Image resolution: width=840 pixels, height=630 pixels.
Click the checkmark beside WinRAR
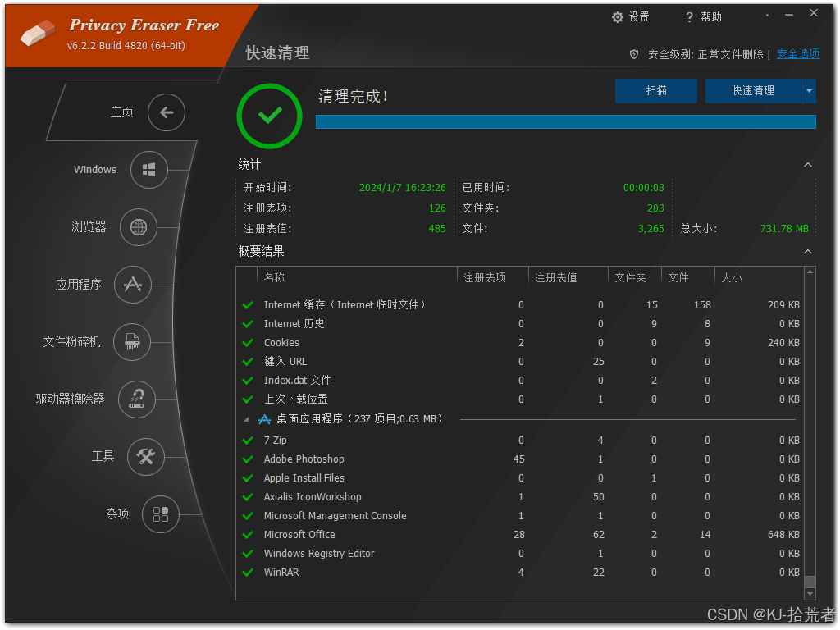248,573
